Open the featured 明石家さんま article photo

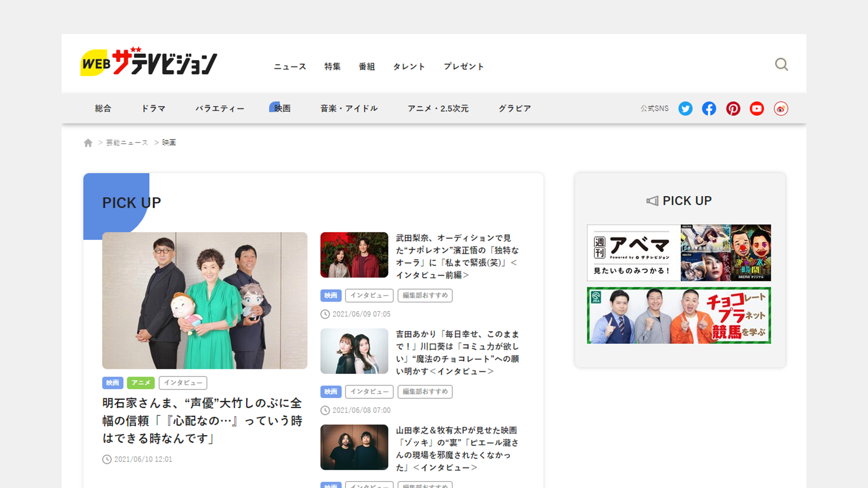(205, 301)
